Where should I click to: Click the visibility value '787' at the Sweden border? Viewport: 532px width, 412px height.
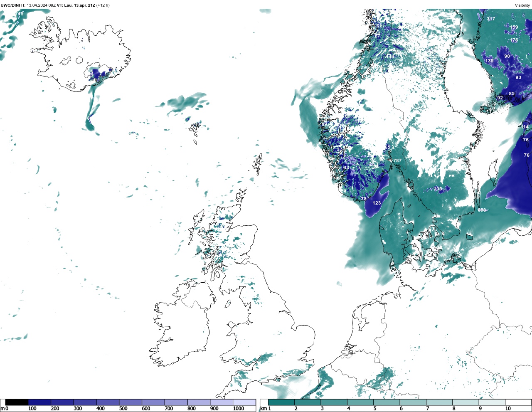tap(397, 160)
